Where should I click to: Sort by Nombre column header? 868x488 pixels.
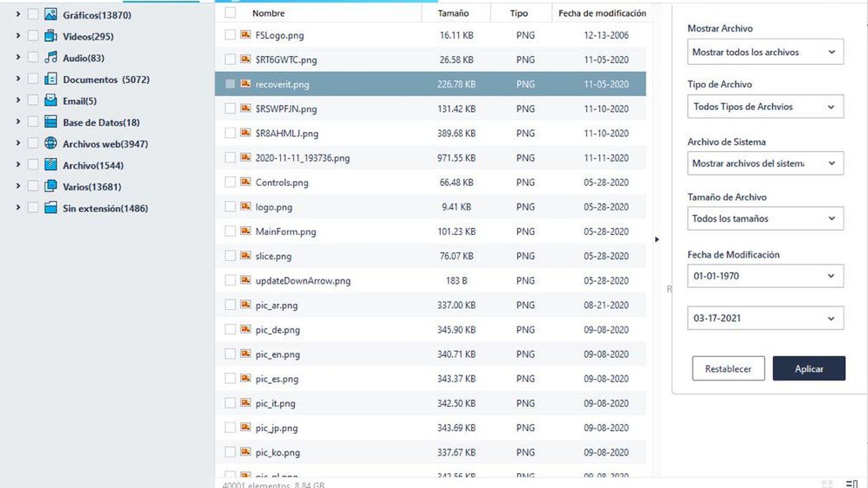coord(269,13)
